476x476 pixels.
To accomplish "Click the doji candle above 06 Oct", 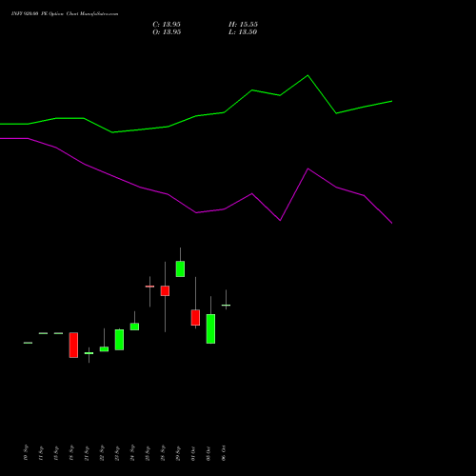I will [226, 305].
